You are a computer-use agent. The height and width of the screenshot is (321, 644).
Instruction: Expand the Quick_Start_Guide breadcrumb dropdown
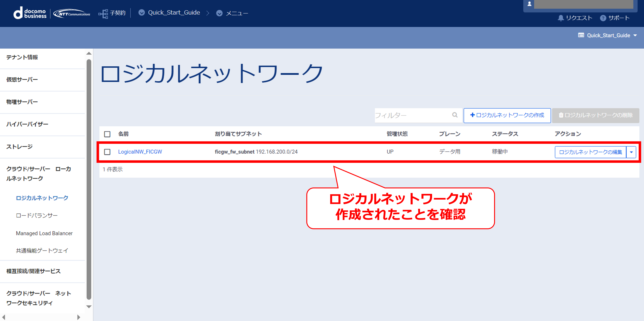[142, 13]
